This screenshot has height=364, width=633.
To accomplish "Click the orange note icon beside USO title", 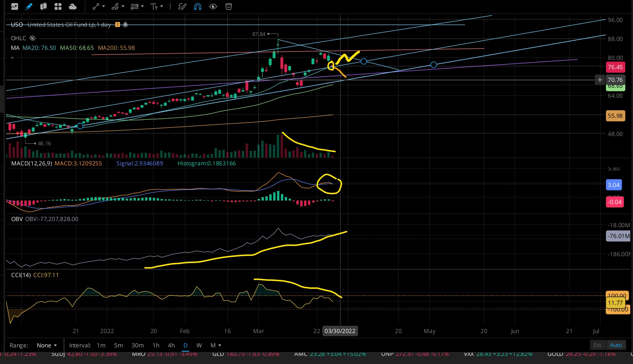I will (x=118, y=25).
